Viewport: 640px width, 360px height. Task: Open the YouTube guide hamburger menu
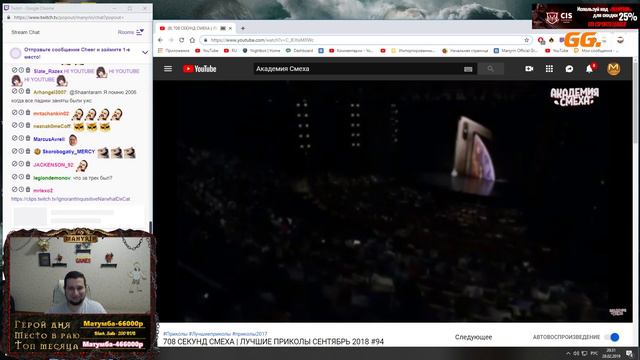[x=168, y=69]
